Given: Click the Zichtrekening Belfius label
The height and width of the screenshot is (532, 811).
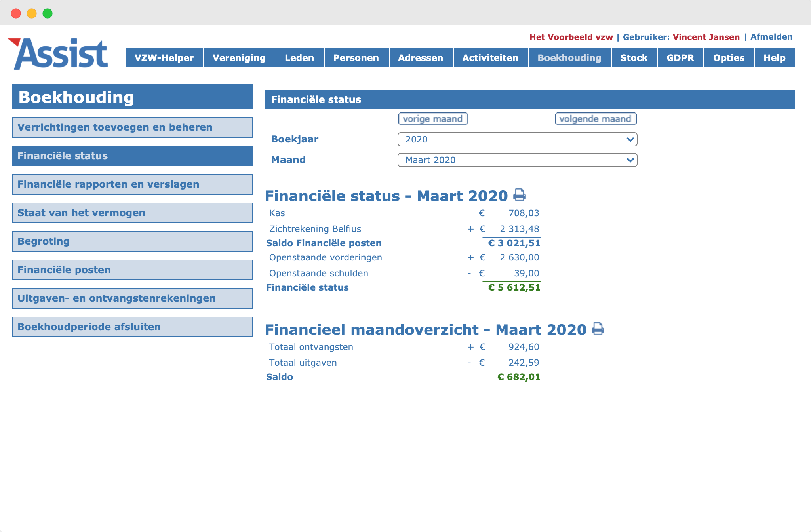Looking at the screenshot, I should pos(315,229).
